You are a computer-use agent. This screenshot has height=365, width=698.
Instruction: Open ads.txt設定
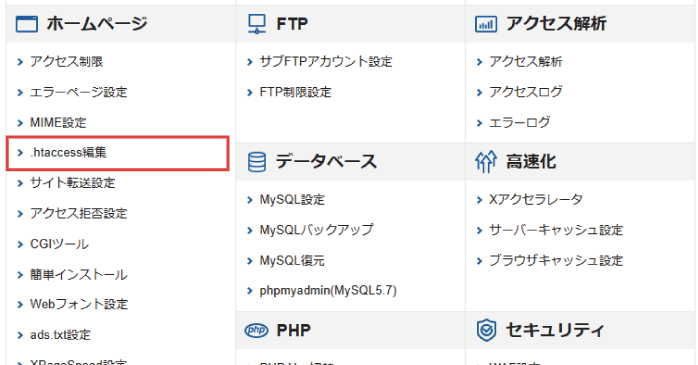tap(60, 335)
